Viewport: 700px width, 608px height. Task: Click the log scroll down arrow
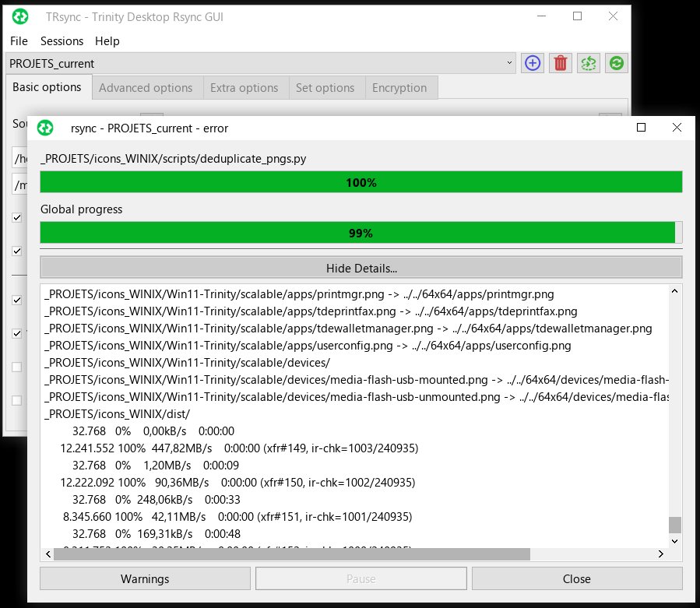tap(674, 541)
